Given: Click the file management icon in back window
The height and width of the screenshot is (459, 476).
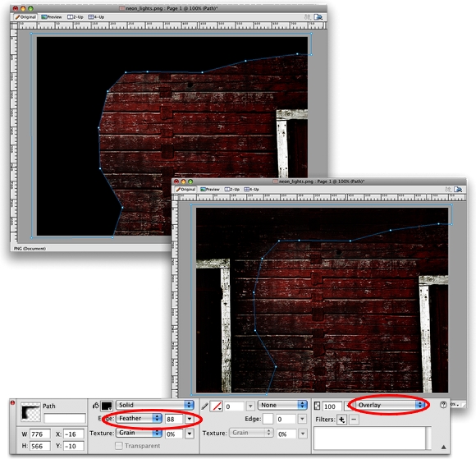Looking at the screenshot, I should click(318, 17).
